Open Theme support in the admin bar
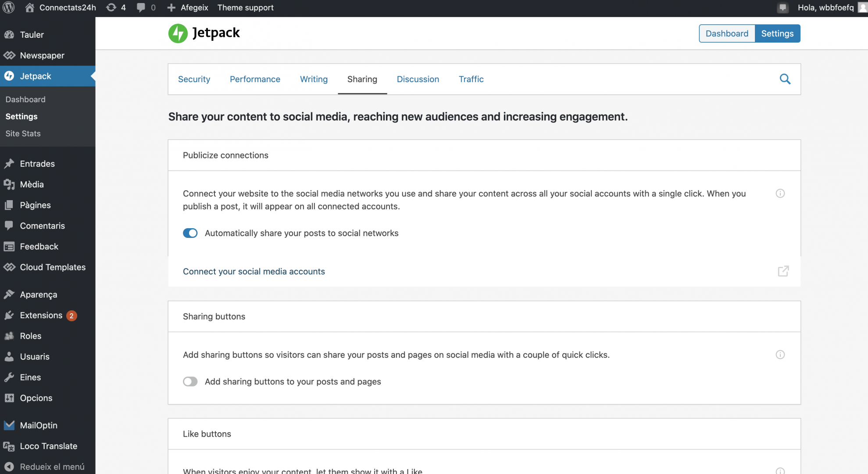This screenshot has height=474, width=868. [245, 7]
